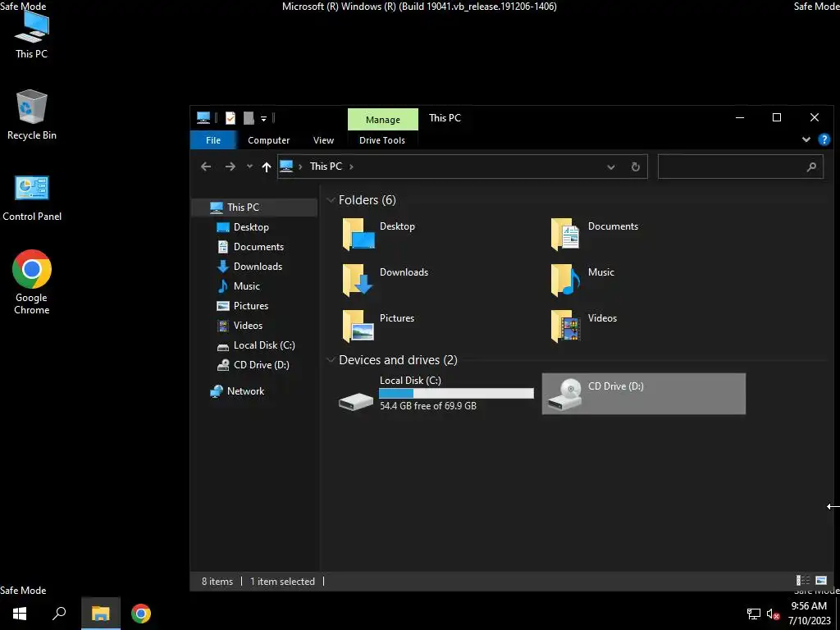This screenshot has width=840, height=630.
Task: Launch Google Chrome from desktop shortcut
Action: pyautogui.click(x=32, y=282)
